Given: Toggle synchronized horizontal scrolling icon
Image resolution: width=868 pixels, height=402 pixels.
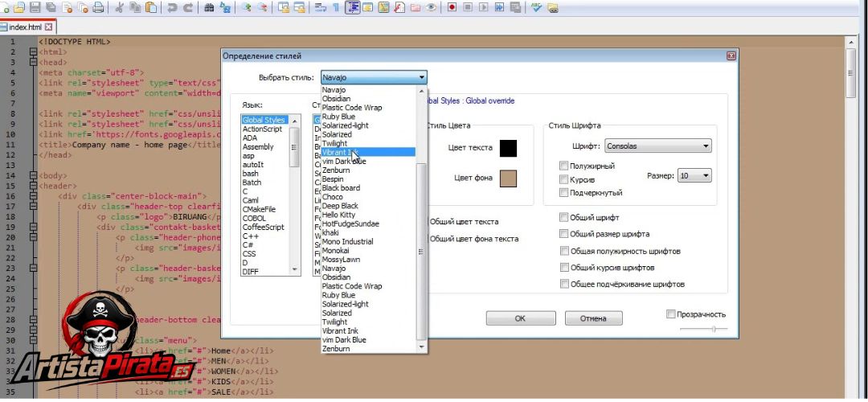Looking at the screenshot, I should point(300,8).
